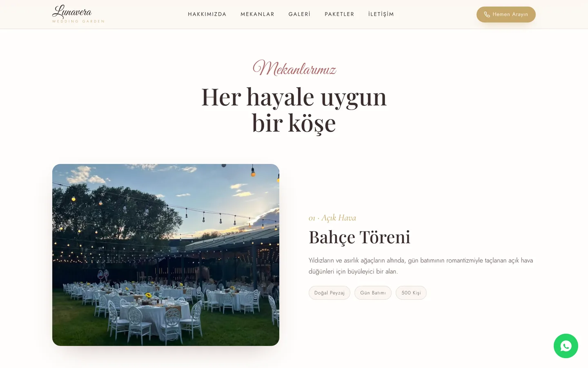This screenshot has height=368, width=588.
Task: Click the 500 Kişi tag
Action: coord(411,293)
